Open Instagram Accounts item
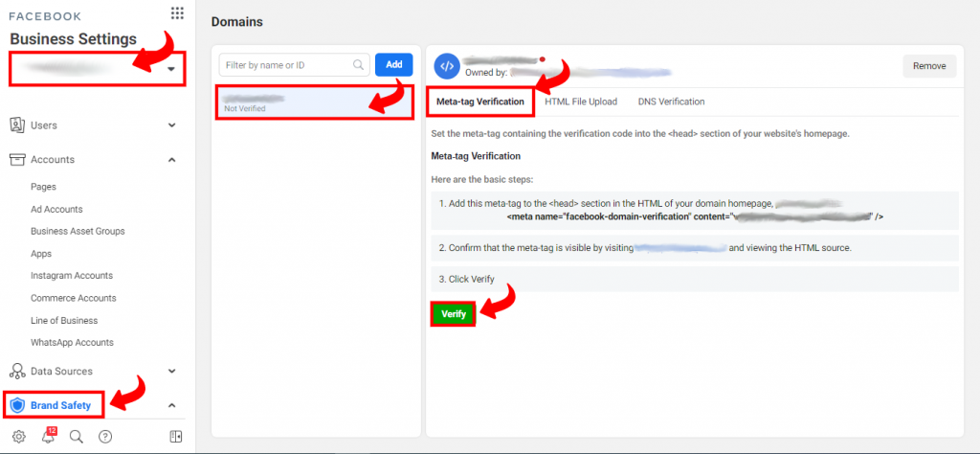 click(x=72, y=275)
